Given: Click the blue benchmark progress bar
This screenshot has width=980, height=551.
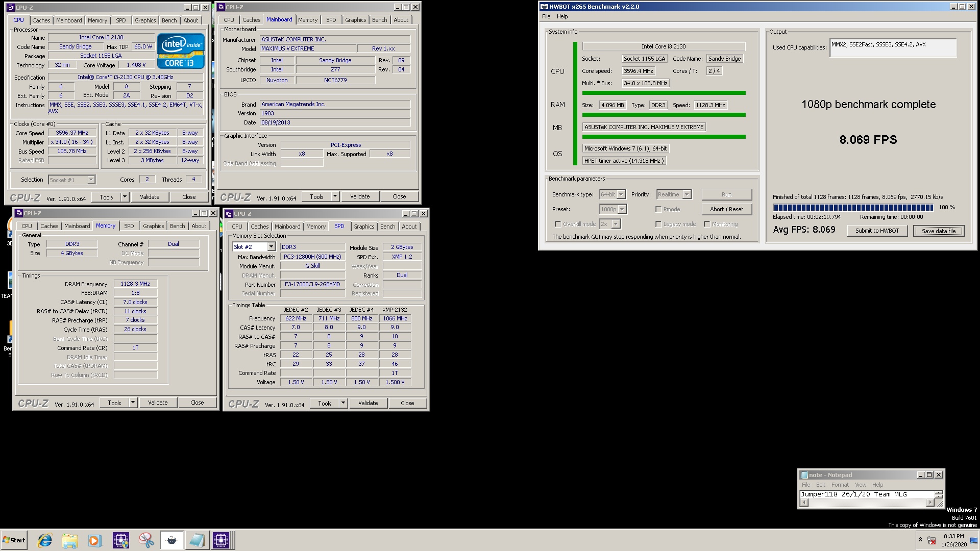Looking at the screenshot, I should click(x=853, y=207).
